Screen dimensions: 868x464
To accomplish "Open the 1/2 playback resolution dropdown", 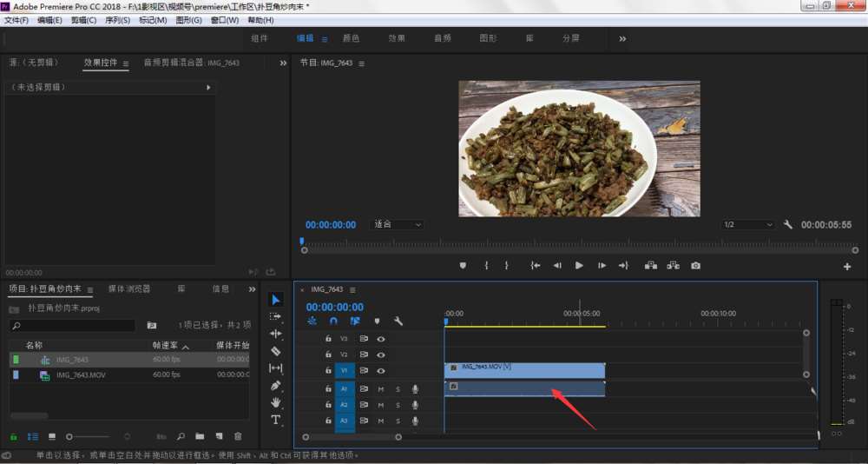I will point(747,224).
